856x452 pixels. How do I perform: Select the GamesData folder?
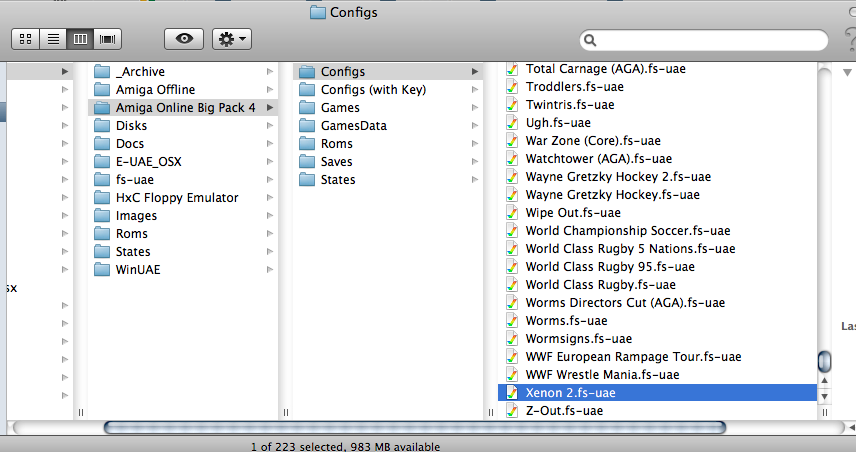(388, 126)
